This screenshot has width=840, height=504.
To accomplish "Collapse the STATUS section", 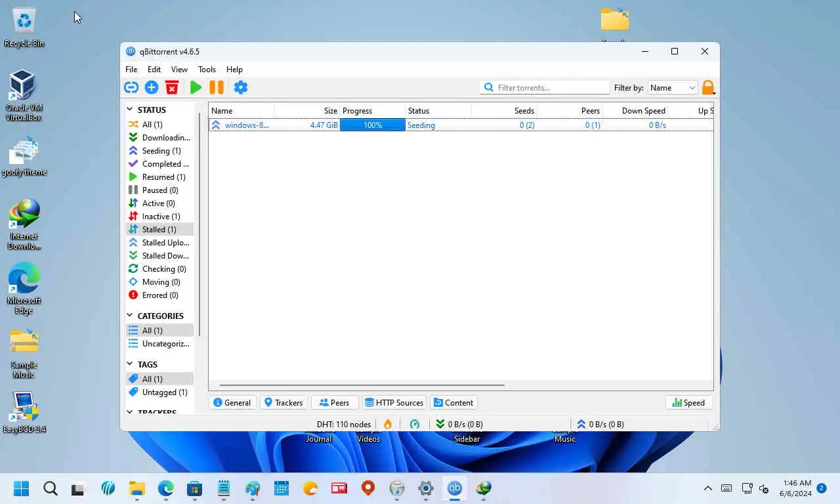I will 130,110.
